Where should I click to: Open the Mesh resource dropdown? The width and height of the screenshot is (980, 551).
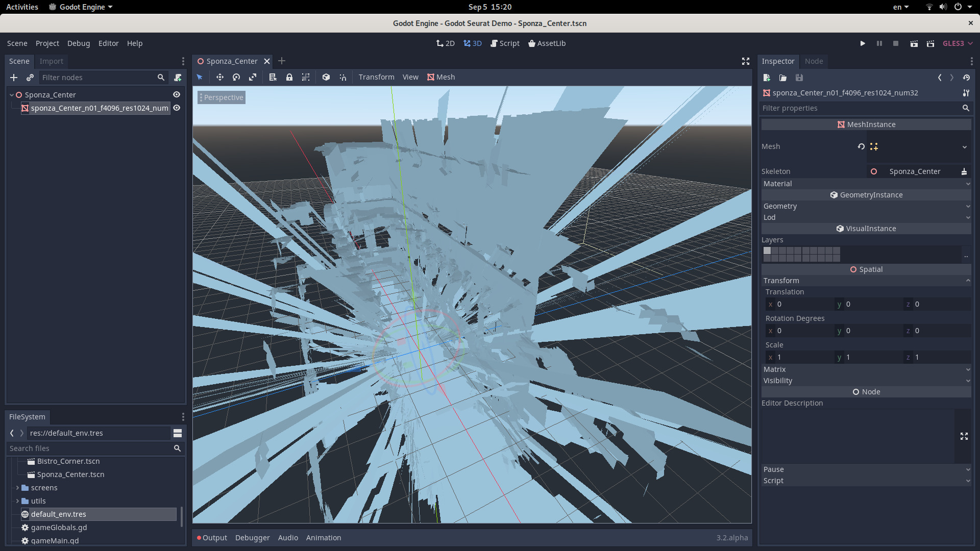tap(965, 147)
